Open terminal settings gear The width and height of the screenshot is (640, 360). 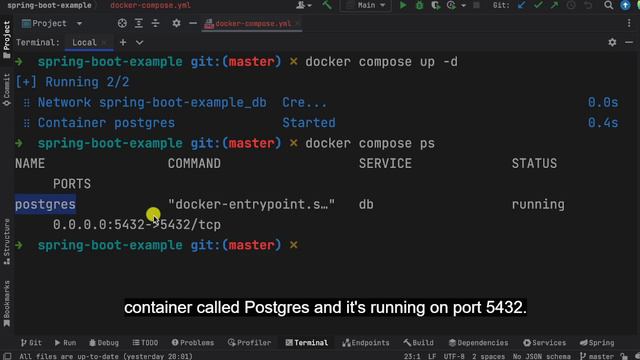pos(612,42)
